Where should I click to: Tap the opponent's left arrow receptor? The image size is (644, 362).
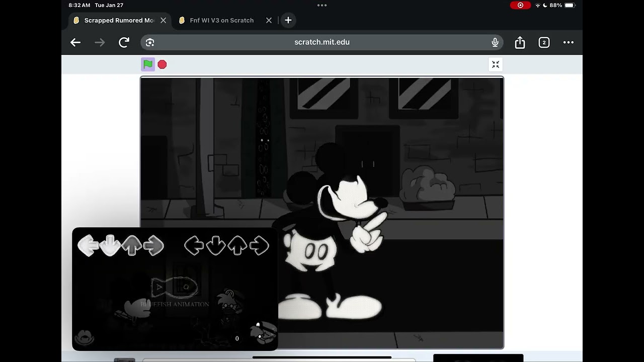(88, 246)
